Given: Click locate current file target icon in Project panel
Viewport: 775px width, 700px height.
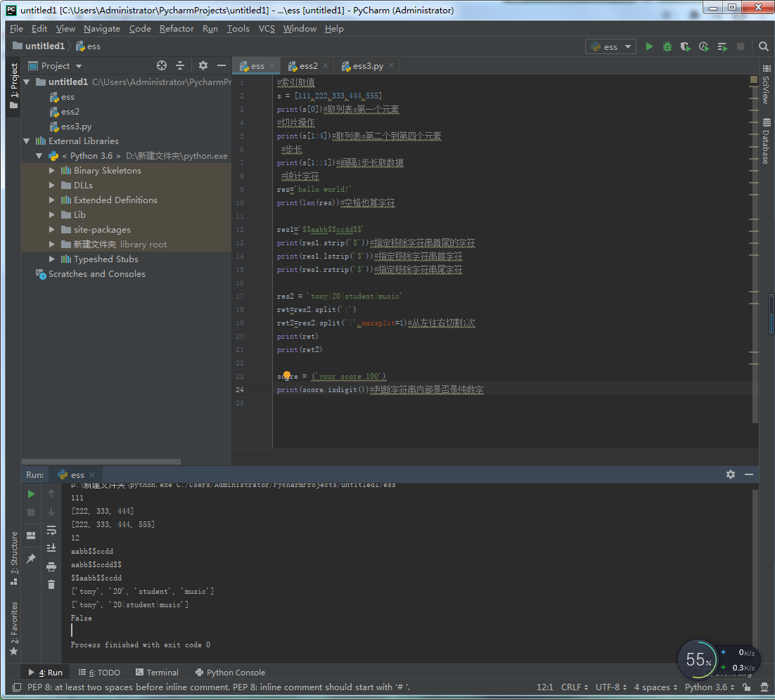Looking at the screenshot, I should click(162, 65).
